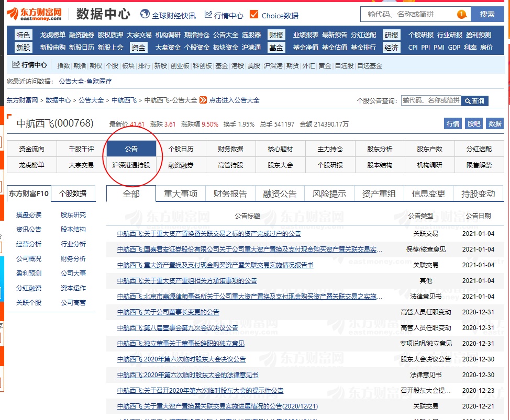Open 沪深港 in 行情中心 bar
The image size is (510, 420).
click(x=273, y=65)
